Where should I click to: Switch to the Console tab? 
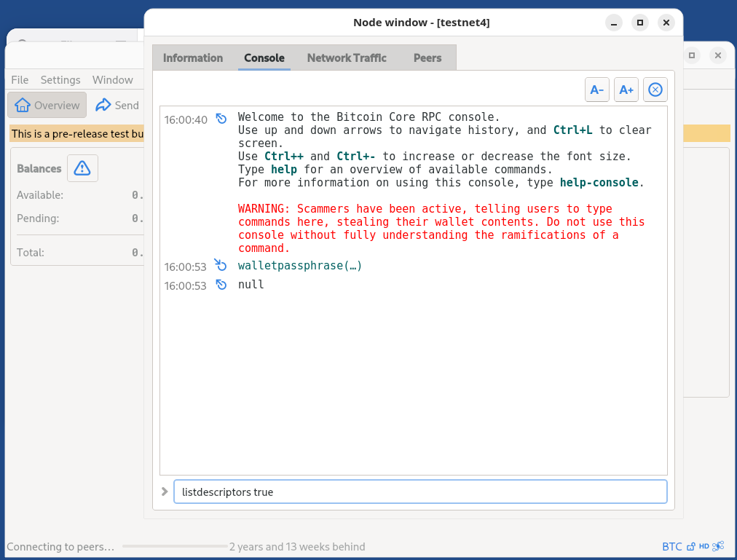[264, 58]
